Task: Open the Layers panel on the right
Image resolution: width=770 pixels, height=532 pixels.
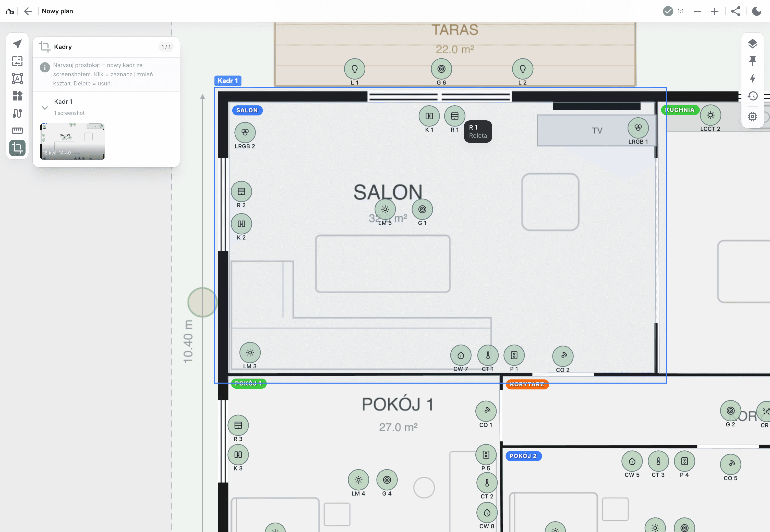Action: (x=753, y=44)
